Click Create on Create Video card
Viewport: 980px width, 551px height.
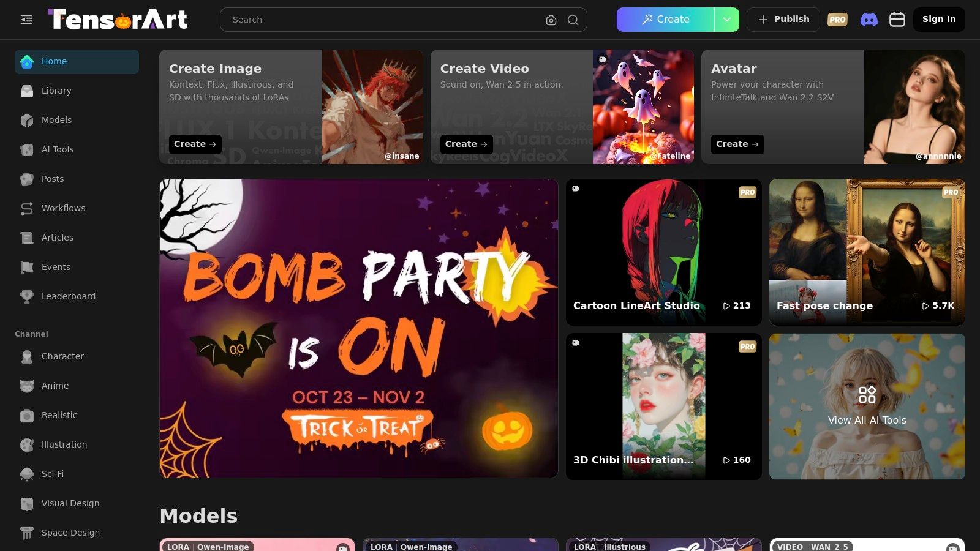(466, 144)
